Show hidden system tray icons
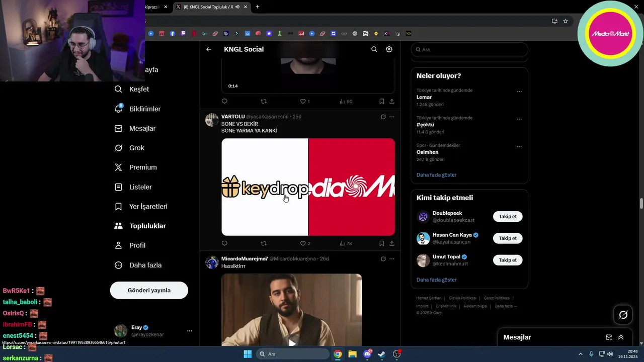Viewport: 644px width, 362px height. pos(580,354)
